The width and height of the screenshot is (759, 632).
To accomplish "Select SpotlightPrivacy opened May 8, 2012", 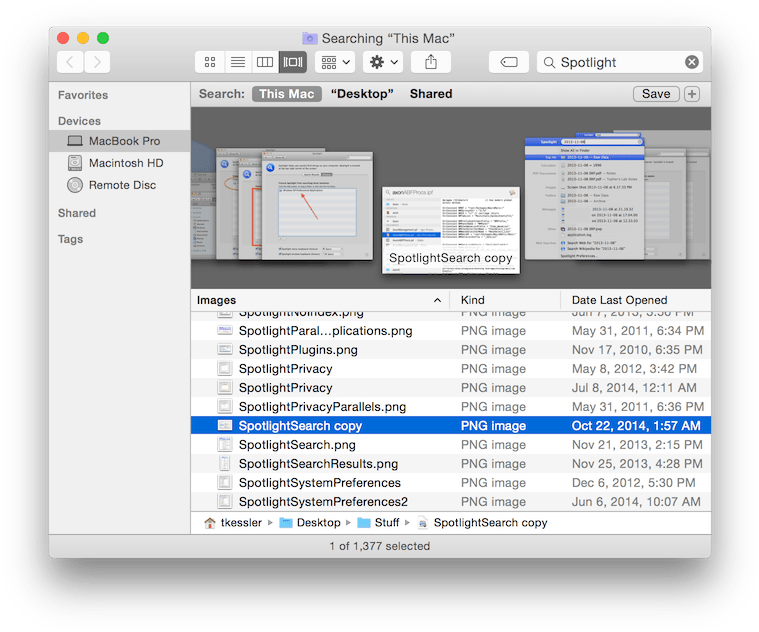I will [451, 369].
